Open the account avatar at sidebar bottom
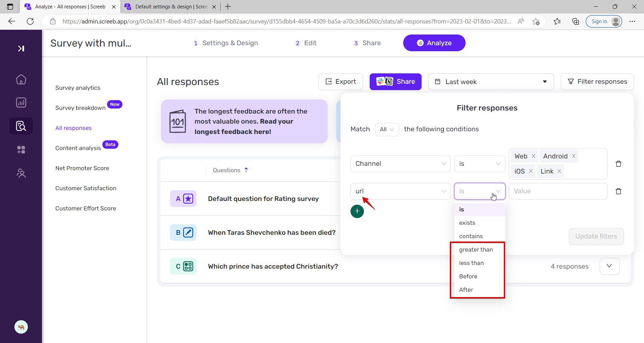This screenshot has height=343, width=644. [x=21, y=327]
